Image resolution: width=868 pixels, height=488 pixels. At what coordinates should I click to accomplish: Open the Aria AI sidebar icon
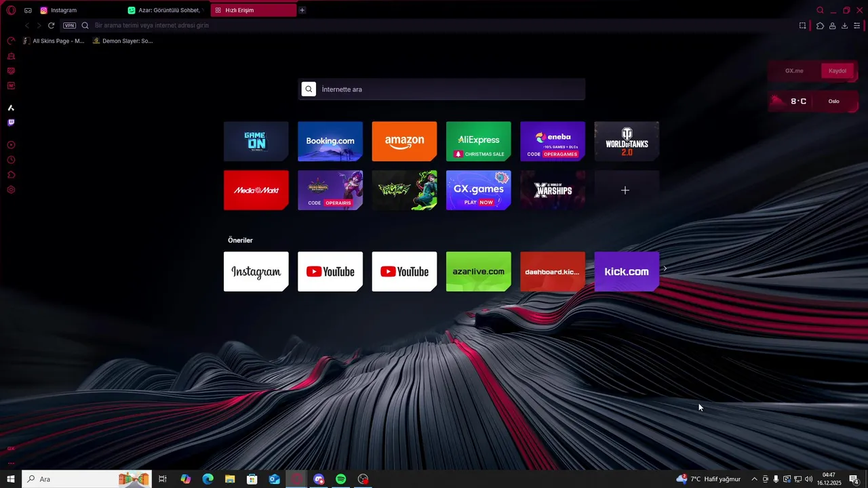point(11,108)
